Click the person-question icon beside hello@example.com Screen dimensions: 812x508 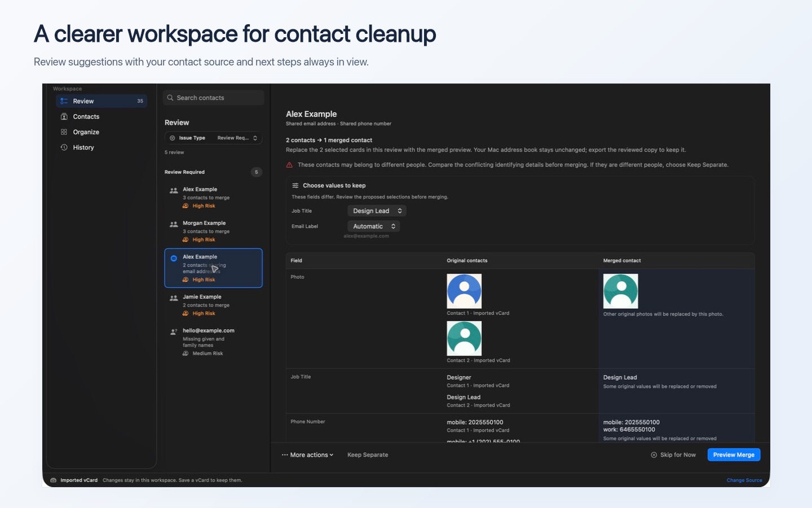coord(174,332)
